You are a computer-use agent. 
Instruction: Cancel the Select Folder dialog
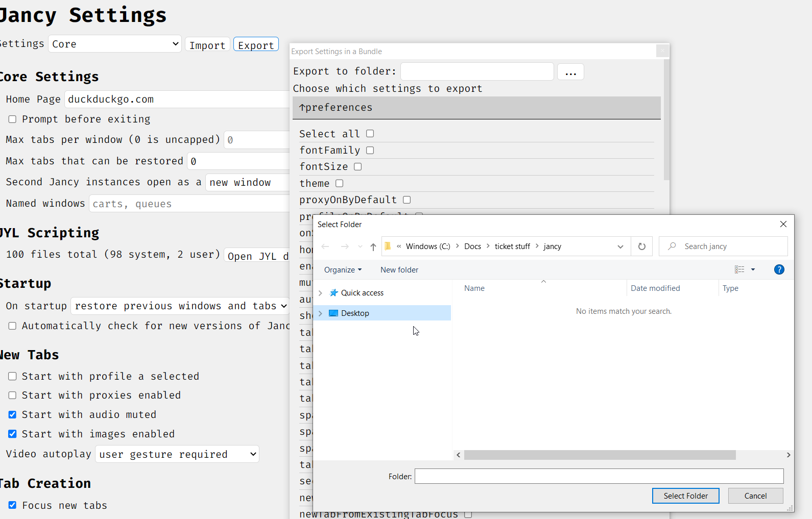pyautogui.click(x=755, y=496)
